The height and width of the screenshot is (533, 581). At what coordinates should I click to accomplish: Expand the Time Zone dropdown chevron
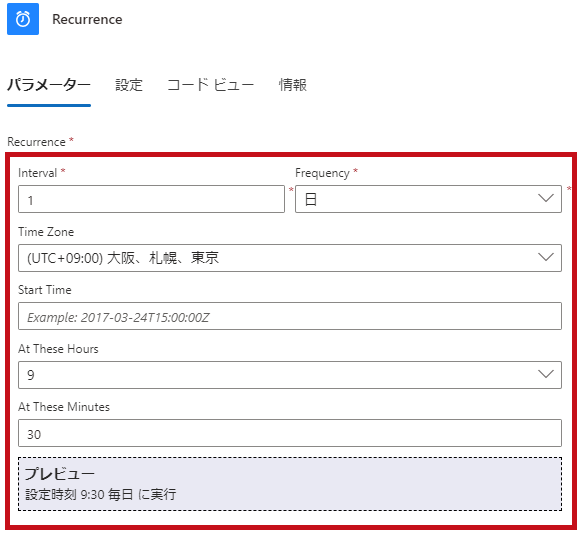pos(545,257)
